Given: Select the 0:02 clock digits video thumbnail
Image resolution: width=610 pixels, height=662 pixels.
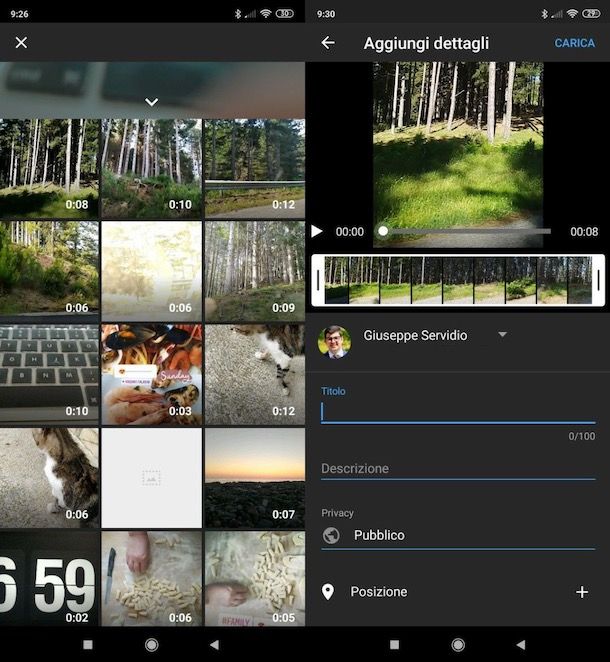Looking at the screenshot, I should click(49, 578).
